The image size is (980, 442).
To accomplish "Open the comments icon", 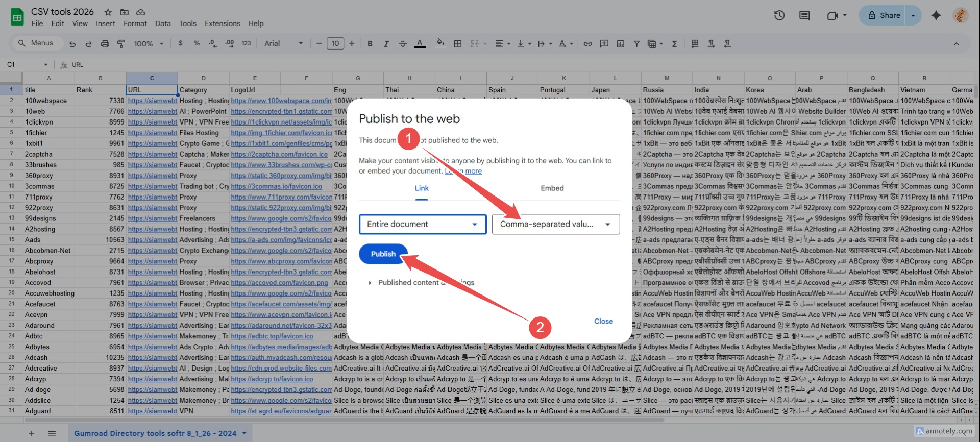I will pos(804,15).
